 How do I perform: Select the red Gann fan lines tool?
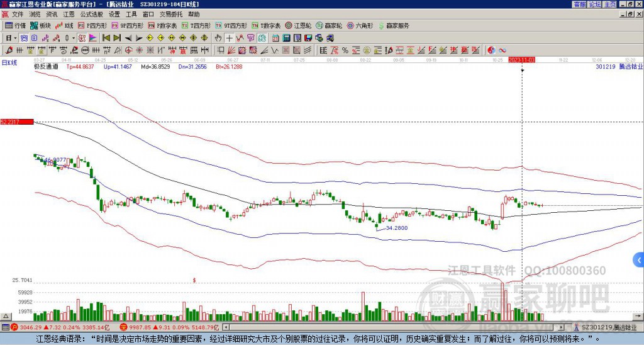(231, 50)
